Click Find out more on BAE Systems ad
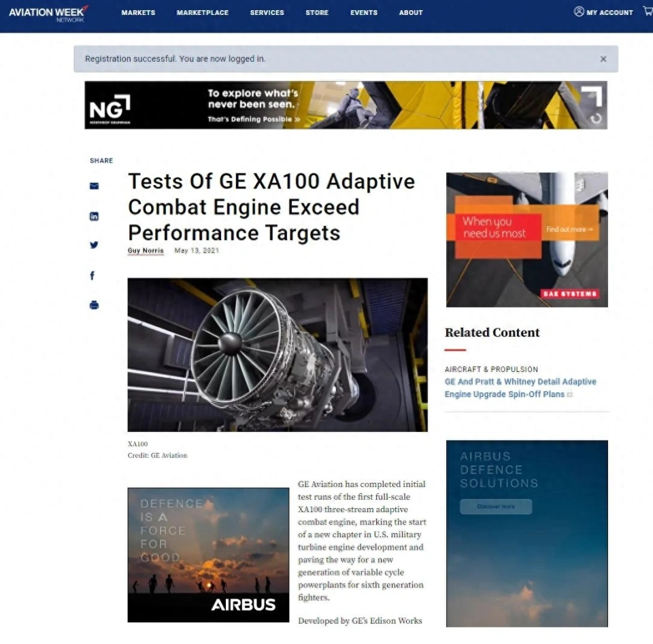Image resolution: width=653 pixels, height=644 pixels. (569, 229)
